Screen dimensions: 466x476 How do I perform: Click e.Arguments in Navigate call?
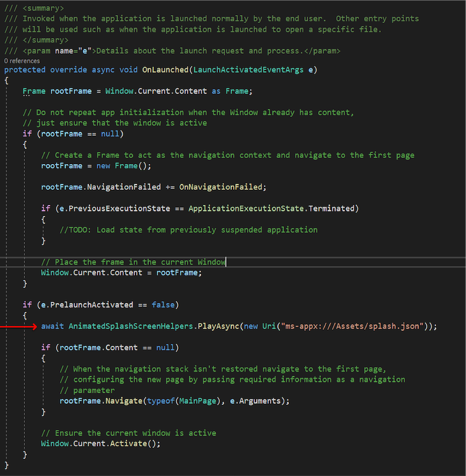[x=255, y=401]
